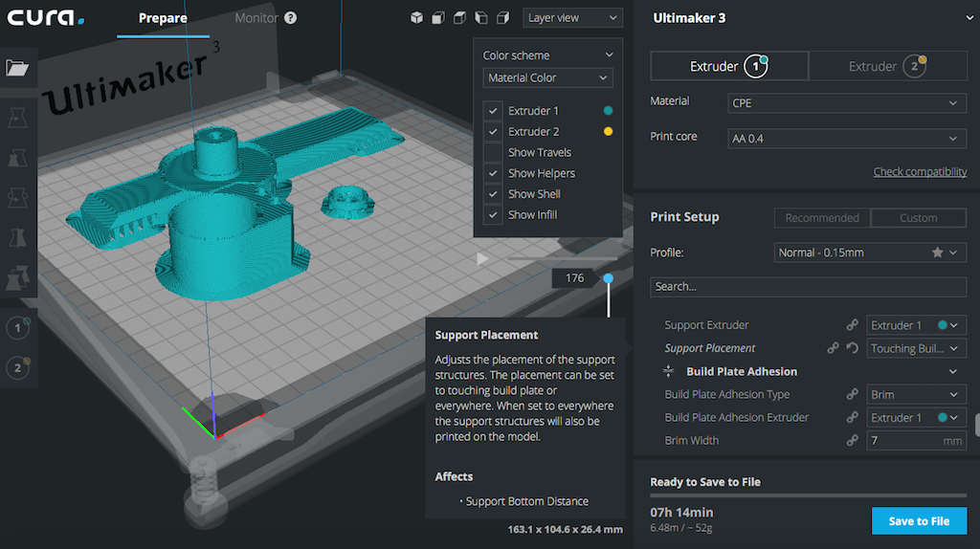This screenshot has width=980, height=549.
Task: Disable Show Shell checkbox
Action: [493, 194]
